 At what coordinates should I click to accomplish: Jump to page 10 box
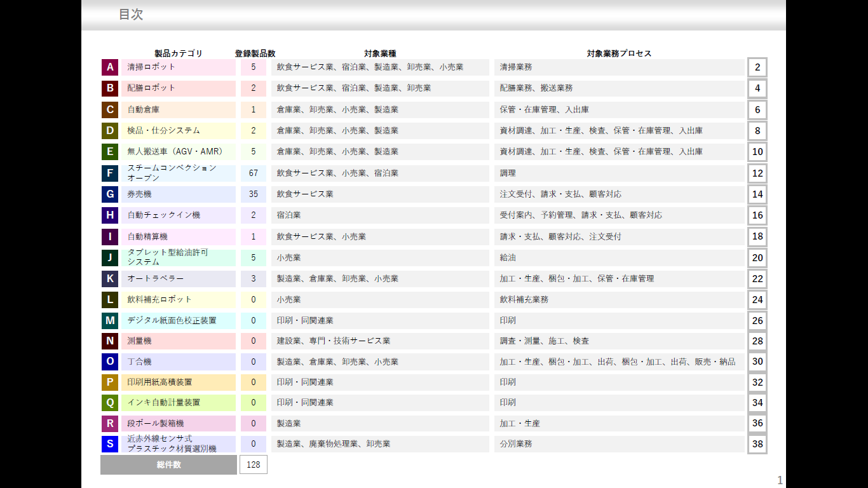[757, 152]
